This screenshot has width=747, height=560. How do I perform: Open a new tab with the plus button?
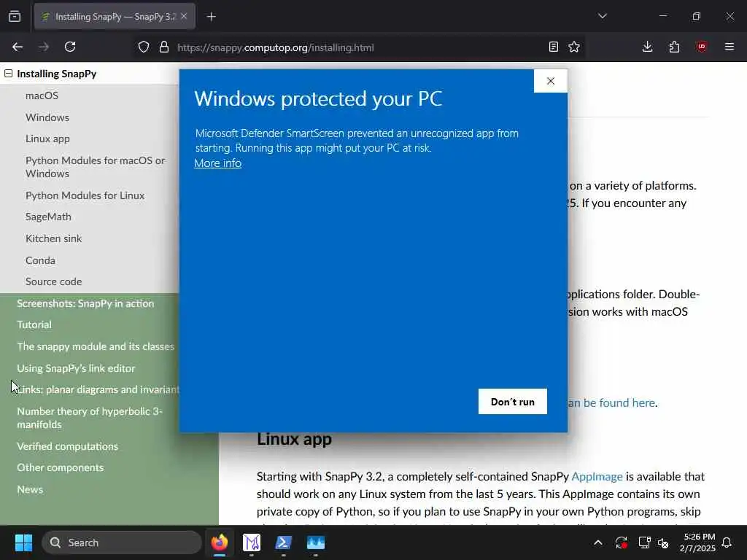[x=212, y=17]
